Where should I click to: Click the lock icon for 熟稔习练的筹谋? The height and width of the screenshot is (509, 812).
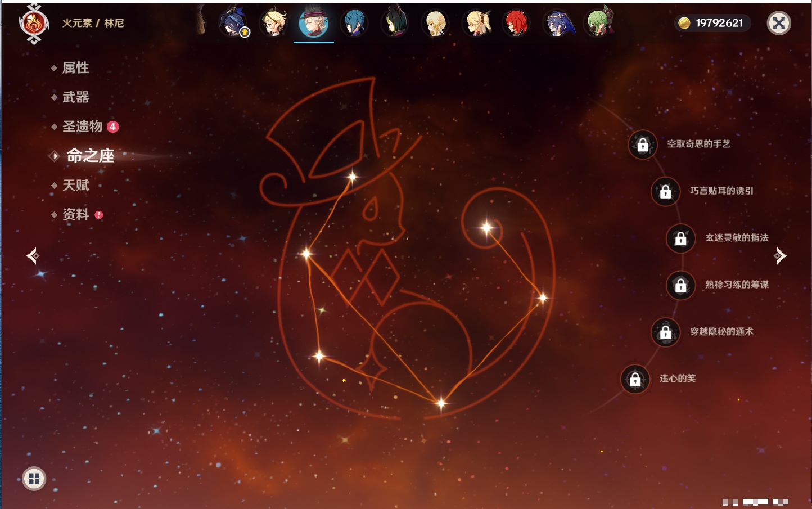click(681, 286)
